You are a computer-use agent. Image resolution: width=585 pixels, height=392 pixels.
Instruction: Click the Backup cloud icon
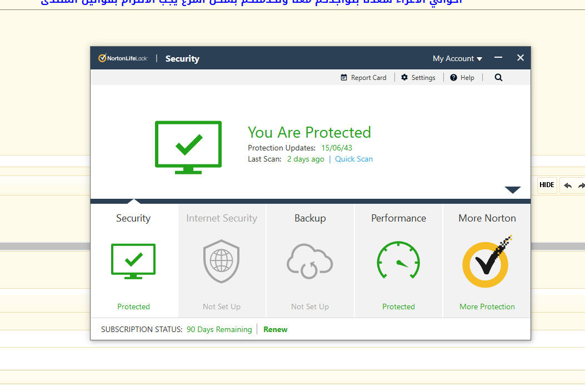[309, 261]
